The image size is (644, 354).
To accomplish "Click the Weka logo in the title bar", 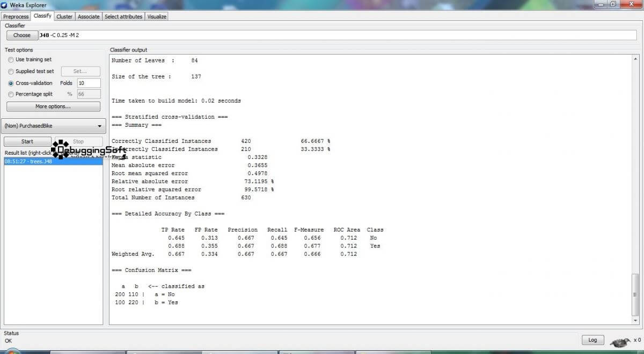I will click(x=5, y=5).
